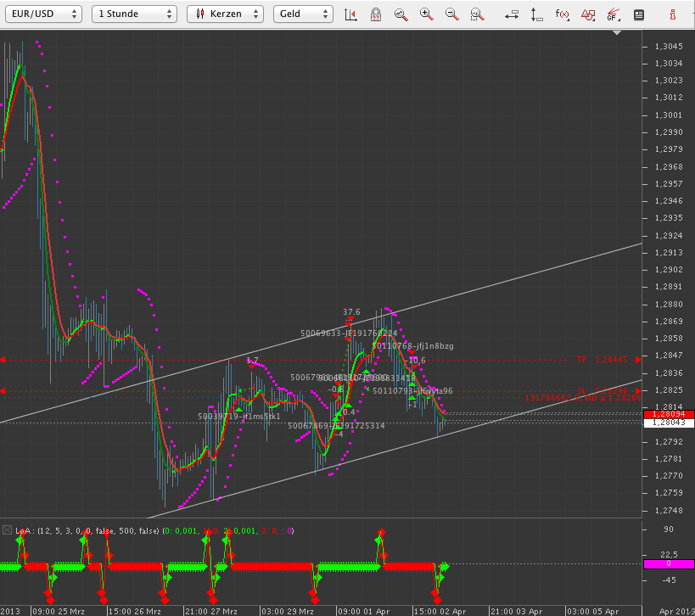Select the TP 1,28445 take-profit label
This screenshot has width=695, height=616.
[603, 360]
